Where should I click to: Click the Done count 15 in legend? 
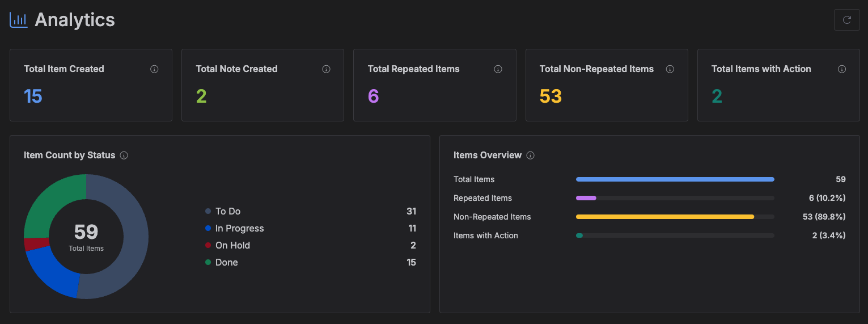coord(411,262)
